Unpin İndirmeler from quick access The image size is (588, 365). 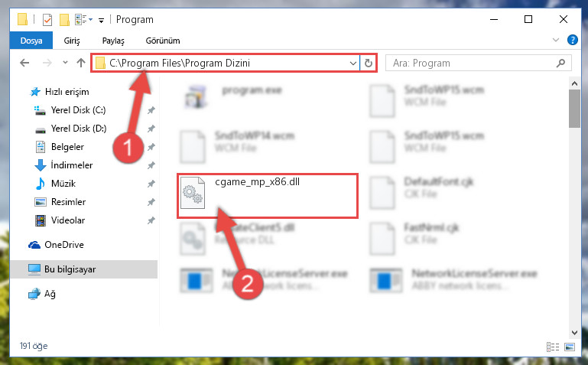(151, 165)
